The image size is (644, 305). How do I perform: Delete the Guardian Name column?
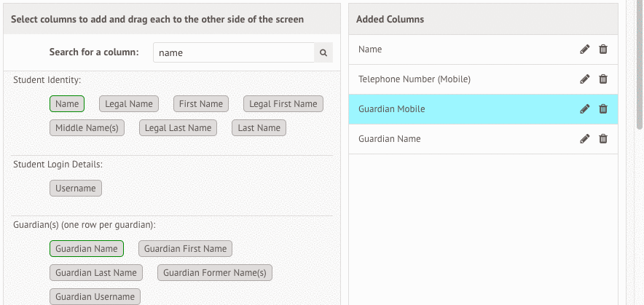coord(603,139)
